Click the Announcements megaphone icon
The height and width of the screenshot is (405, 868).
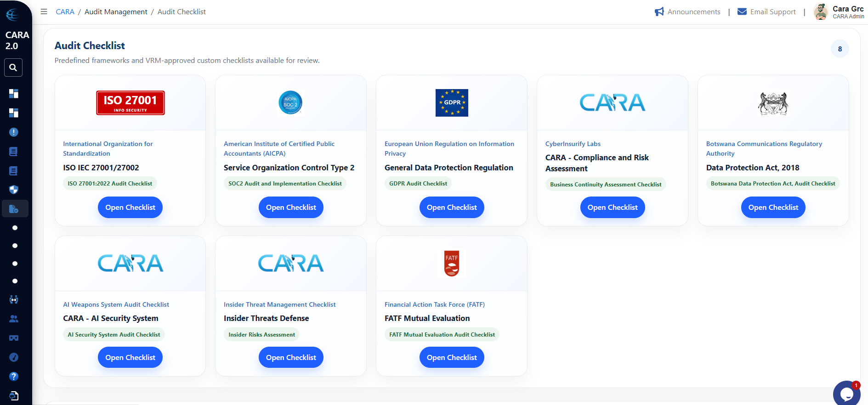(x=659, y=11)
